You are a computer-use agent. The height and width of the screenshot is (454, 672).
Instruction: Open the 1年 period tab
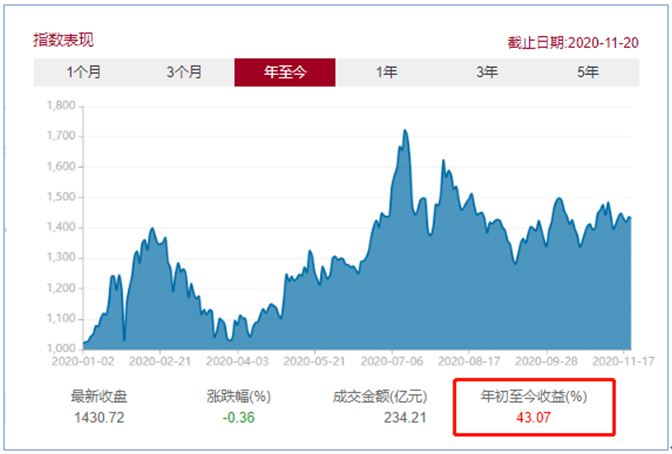pyautogui.click(x=387, y=72)
